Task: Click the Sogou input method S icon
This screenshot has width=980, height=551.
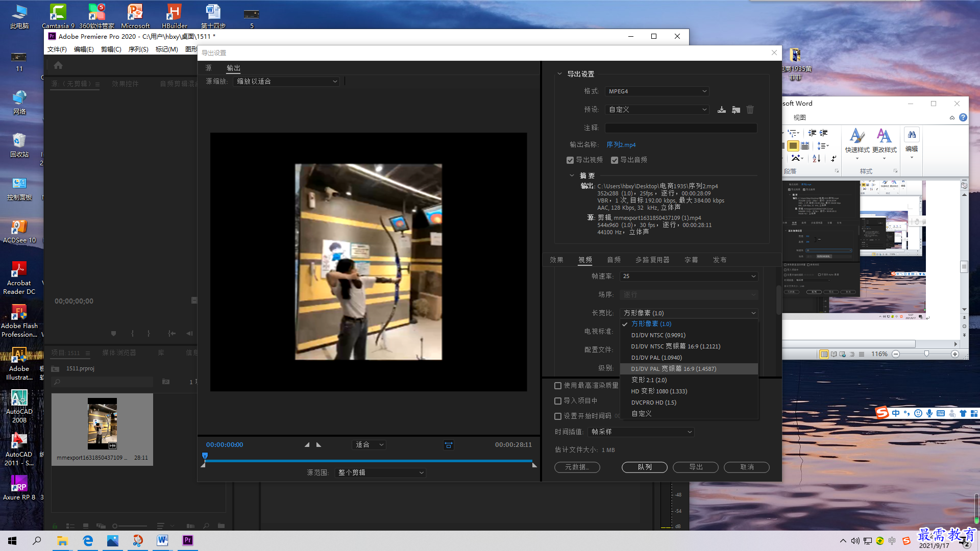Action: [882, 413]
